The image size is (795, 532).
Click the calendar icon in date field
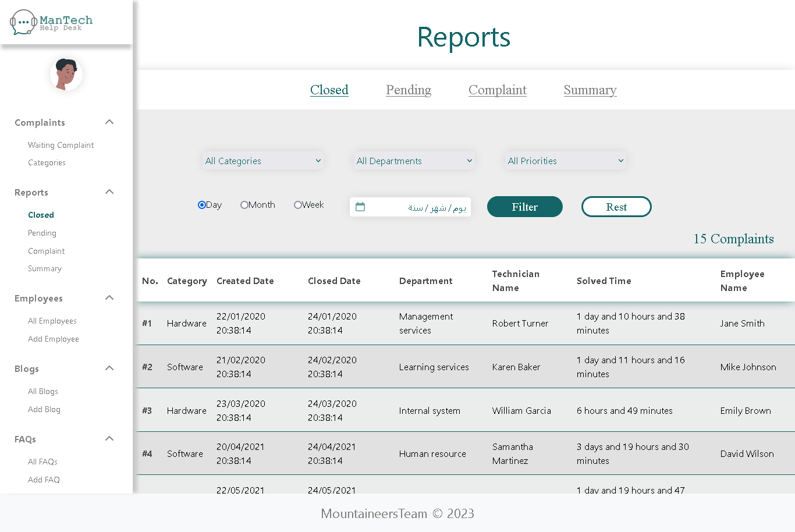pos(360,207)
